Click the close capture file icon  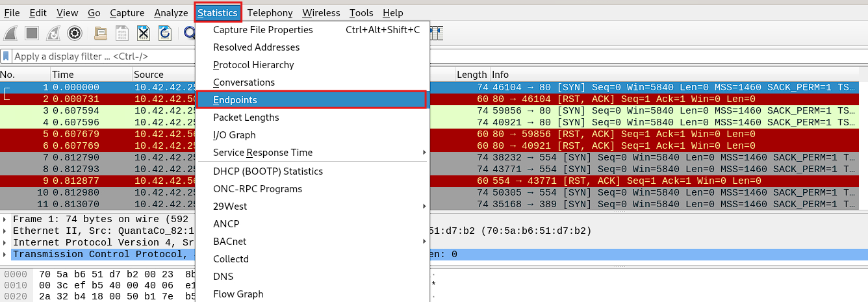click(x=144, y=32)
